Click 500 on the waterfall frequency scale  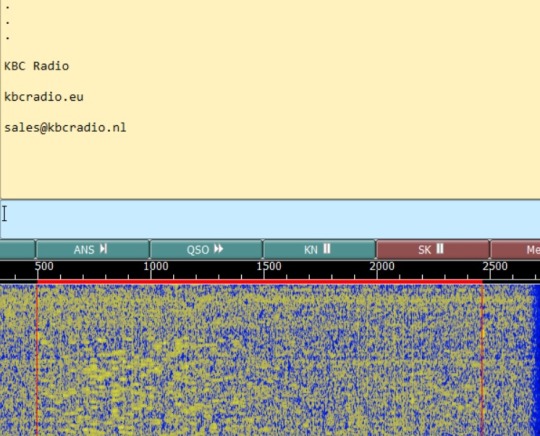point(44,266)
